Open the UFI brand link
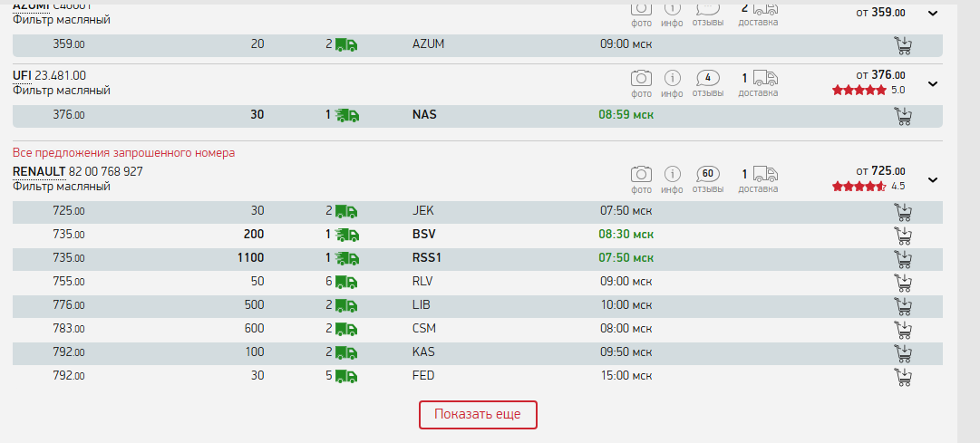The height and width of the screenshot is (443, 980). (x=22, y=75)
